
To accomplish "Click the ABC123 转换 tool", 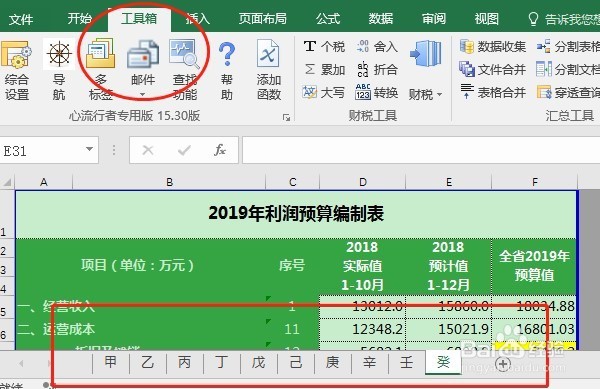I will [x=377, y=93].
